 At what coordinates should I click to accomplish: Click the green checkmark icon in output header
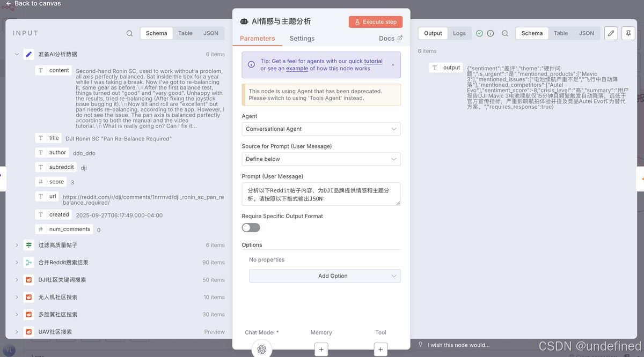coord(479,33)
